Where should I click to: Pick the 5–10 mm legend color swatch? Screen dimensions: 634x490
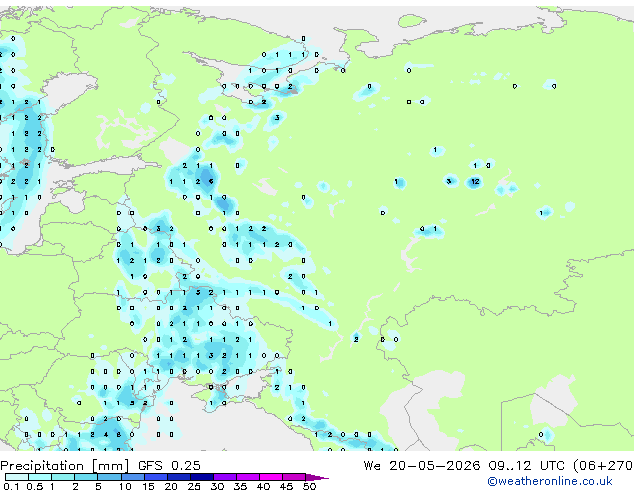[x=109, y=477]
